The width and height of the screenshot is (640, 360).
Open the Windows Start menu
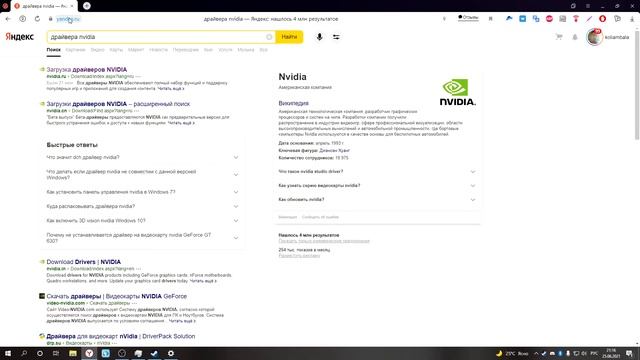(x=8, y=353)
